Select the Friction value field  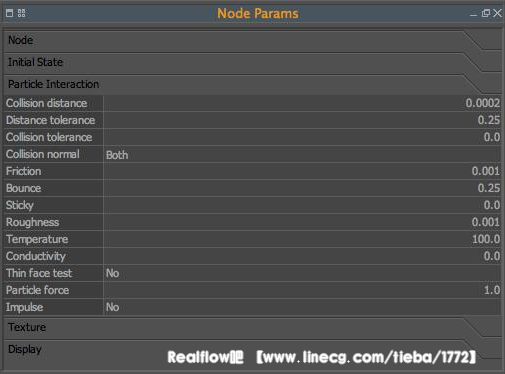(302, 171)
